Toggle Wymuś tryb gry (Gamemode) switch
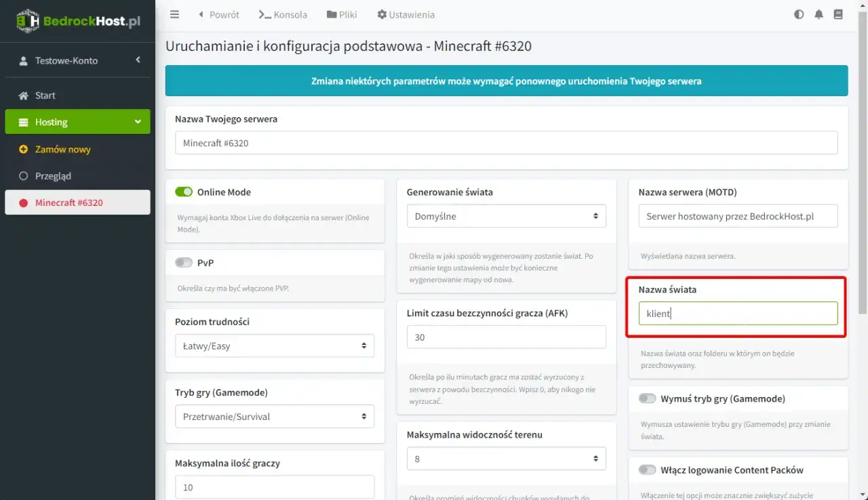This screenshot has width=868, height=500. pyautogui.click(x=647, y=398)
